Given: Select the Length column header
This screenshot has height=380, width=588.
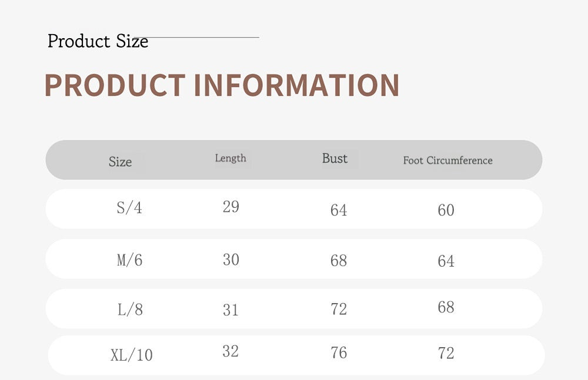Looking at the screenshot, I should pyautogui.click(x=230, y=158).
